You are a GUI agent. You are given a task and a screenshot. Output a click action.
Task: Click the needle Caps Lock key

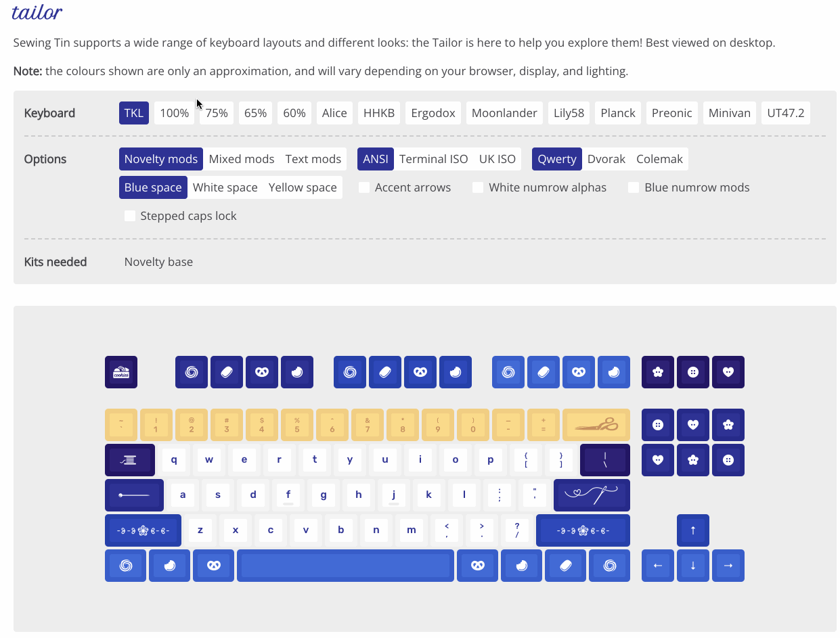[134, 495]
